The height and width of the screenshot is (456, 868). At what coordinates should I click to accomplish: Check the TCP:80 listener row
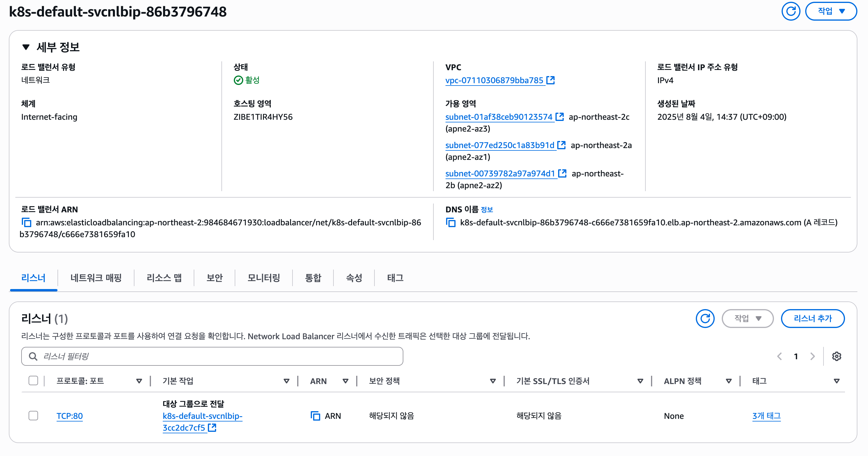pyautogui.click(x=33, y=416)
